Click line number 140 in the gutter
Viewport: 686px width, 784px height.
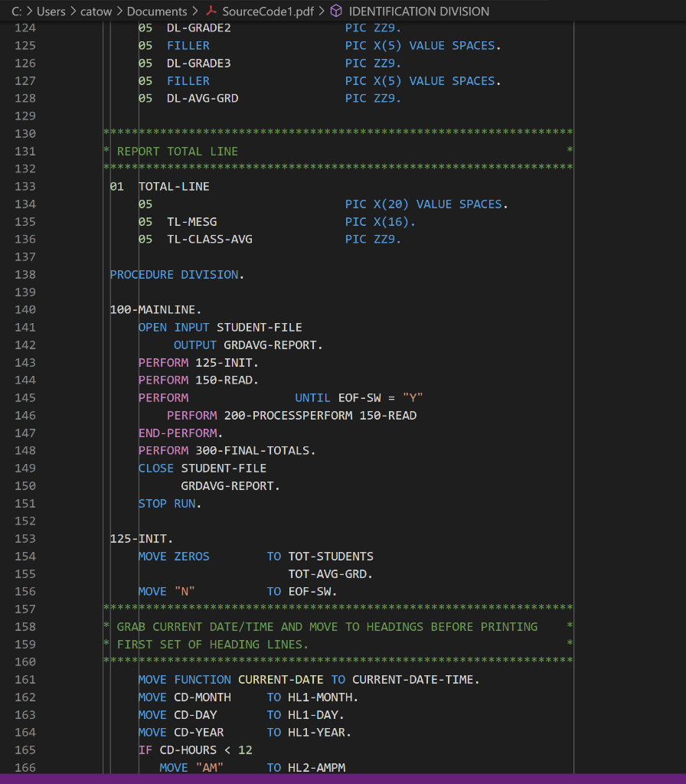click(x=25, y=309)
